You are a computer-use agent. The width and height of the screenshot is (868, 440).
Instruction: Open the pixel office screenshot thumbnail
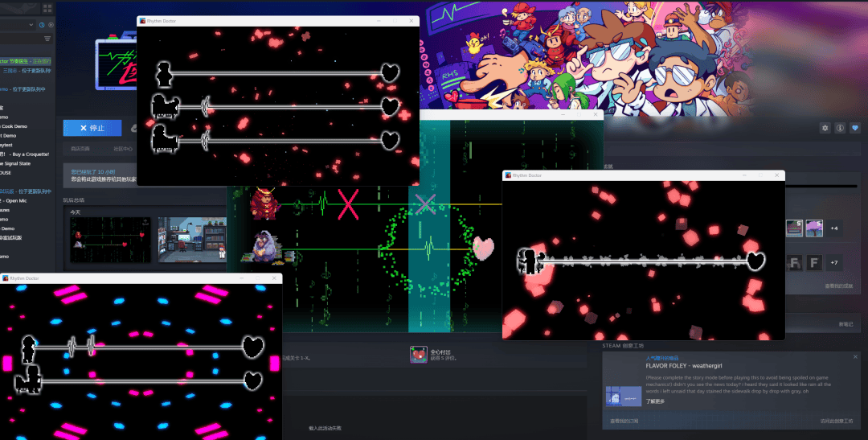[x=191, y=240]
